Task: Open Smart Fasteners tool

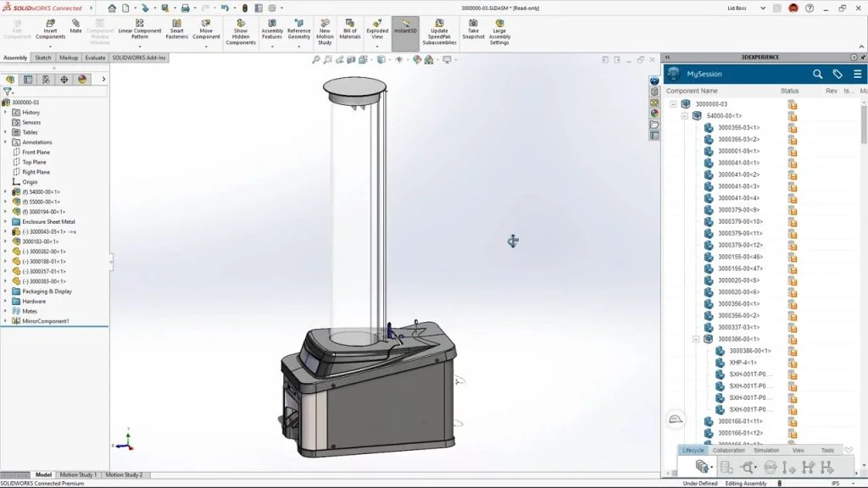Action: click(176, 30)
